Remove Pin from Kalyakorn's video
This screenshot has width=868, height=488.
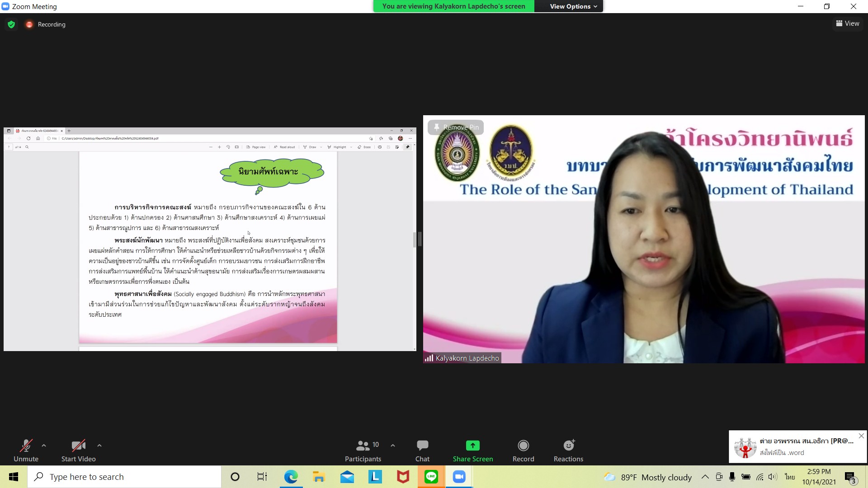(456, 127)
